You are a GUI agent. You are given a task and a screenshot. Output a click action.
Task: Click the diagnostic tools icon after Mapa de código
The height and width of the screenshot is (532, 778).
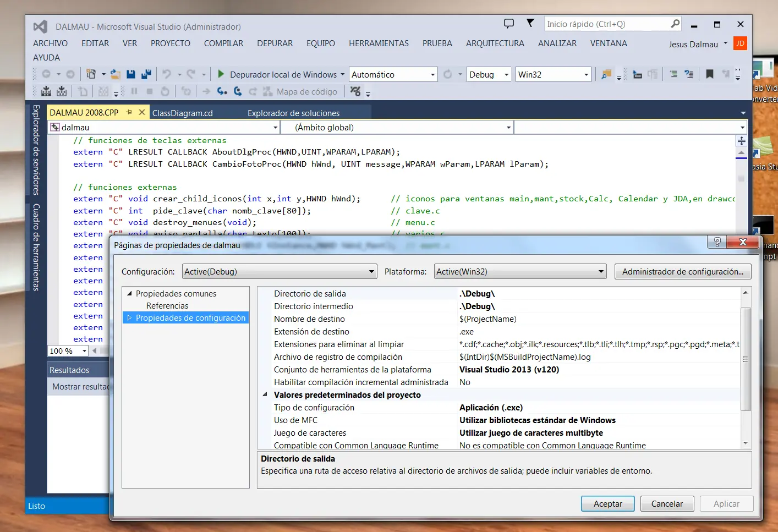tap(355, 91)
